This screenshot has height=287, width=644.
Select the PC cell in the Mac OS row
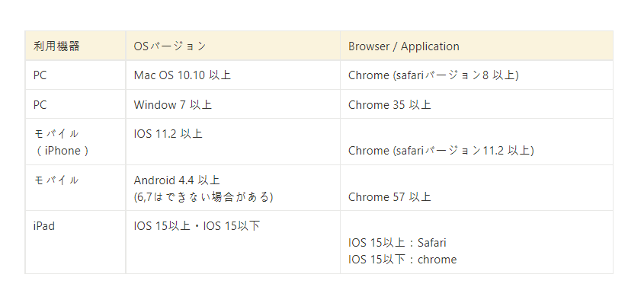[75, 75]
